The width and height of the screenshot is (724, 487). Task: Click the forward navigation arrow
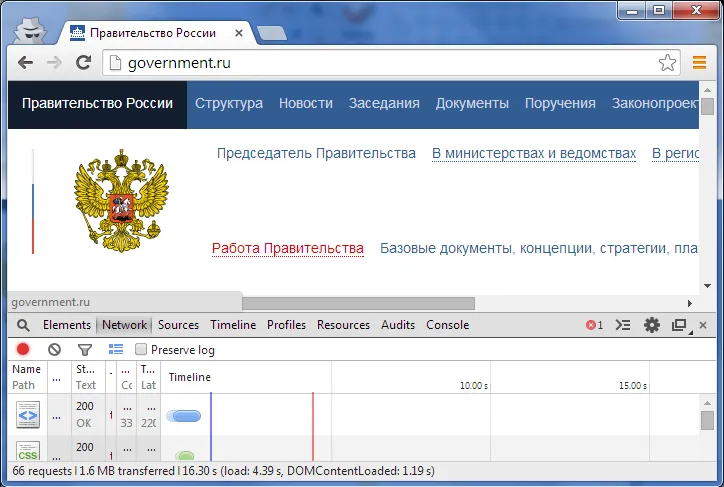click(54, 62)
